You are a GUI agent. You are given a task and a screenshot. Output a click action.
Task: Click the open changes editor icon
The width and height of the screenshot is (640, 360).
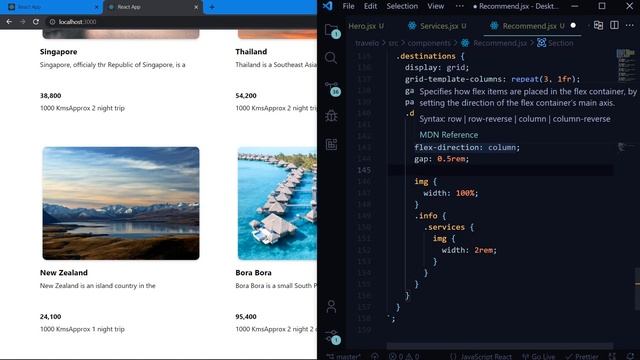[x=598, y=25]
